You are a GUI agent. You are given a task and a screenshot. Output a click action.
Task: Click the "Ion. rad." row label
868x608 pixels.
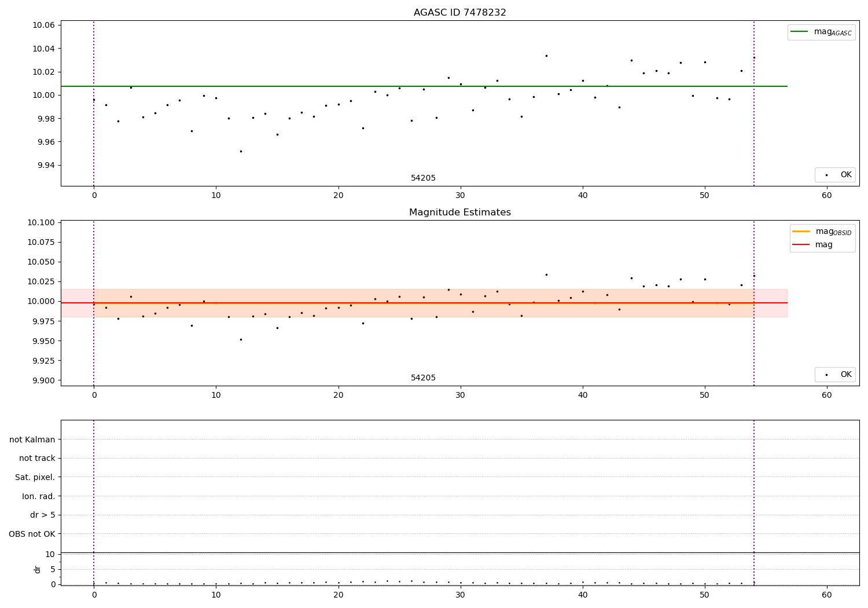[x=39, y=496]
